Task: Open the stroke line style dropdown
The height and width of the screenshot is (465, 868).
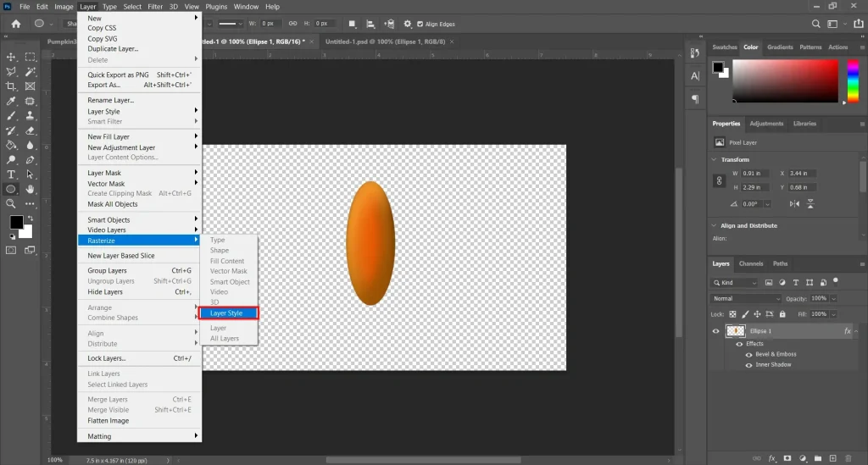Action: [231, 24]
